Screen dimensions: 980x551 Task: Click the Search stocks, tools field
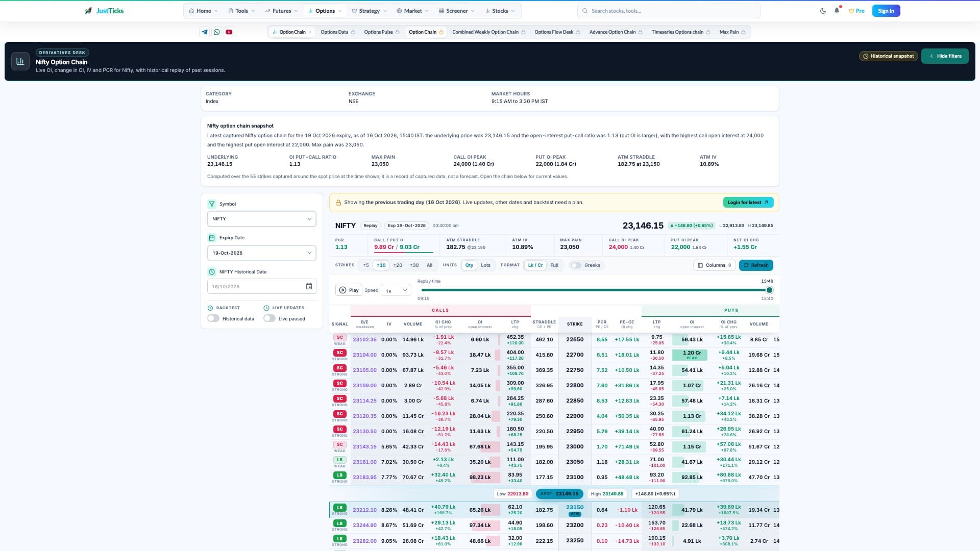(x=669, y=11)
